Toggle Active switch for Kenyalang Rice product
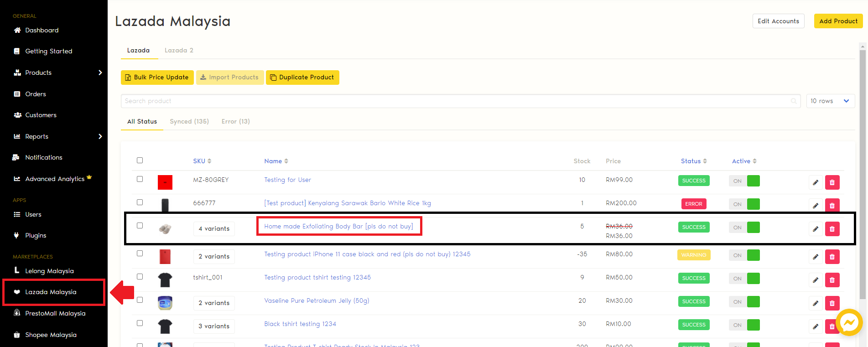This screenshot has height=347, width=868. [744, 204]
